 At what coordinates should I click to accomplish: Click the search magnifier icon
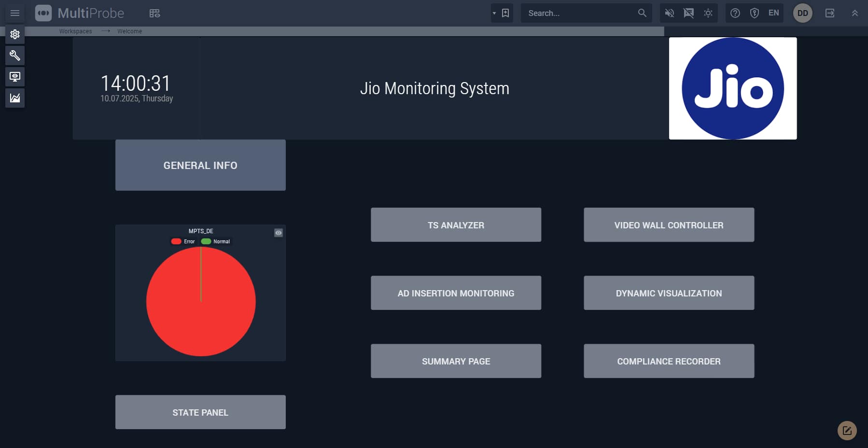(x=642, y=13)
